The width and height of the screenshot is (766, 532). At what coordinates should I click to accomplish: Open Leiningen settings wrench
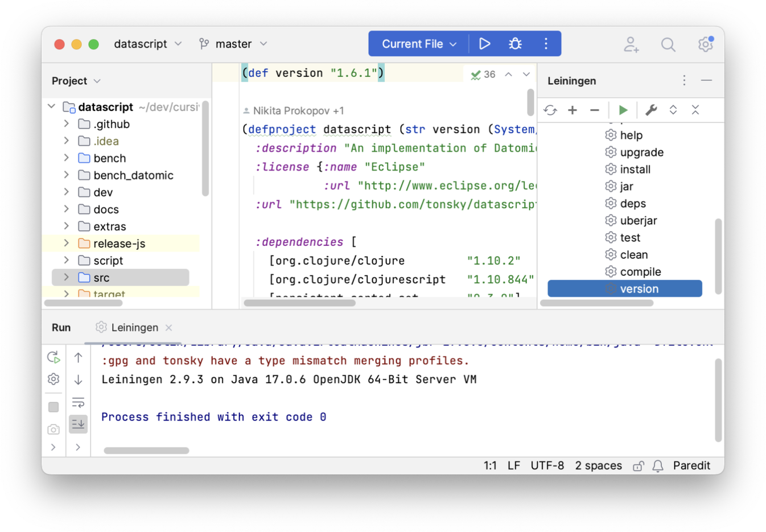click(651, 110)
